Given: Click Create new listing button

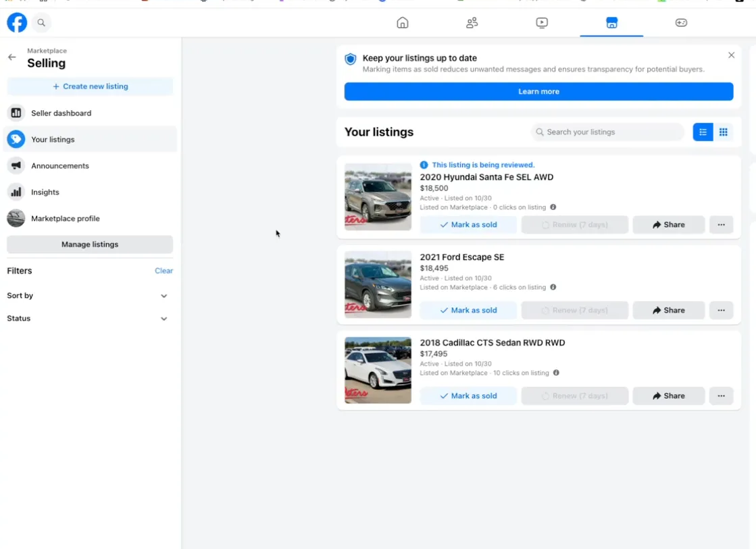Looking at the screenshot, I should 90,86.
